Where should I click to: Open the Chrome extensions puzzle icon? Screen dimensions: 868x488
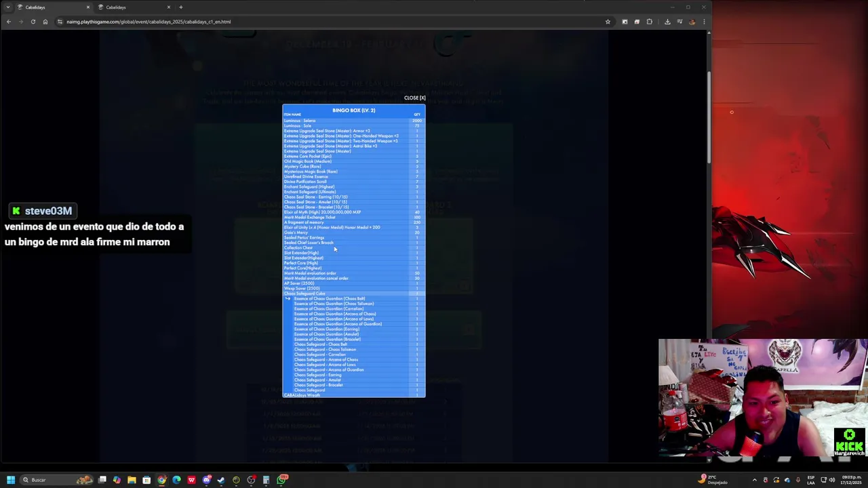pos(649,22)
